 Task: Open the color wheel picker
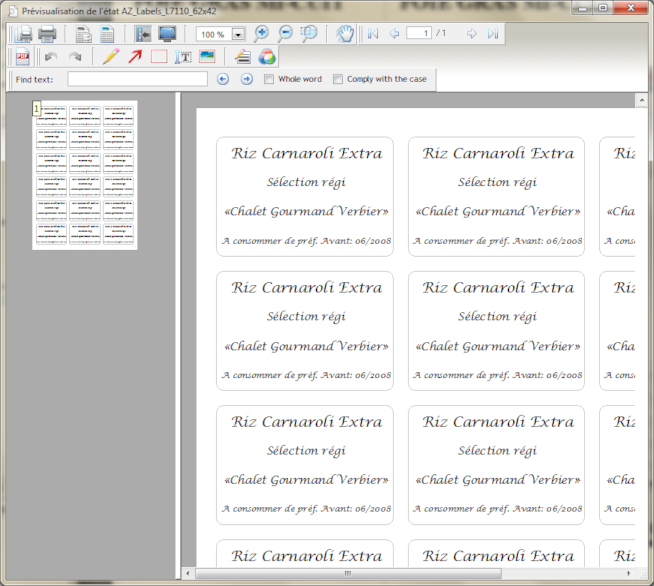tap(267, 57)
